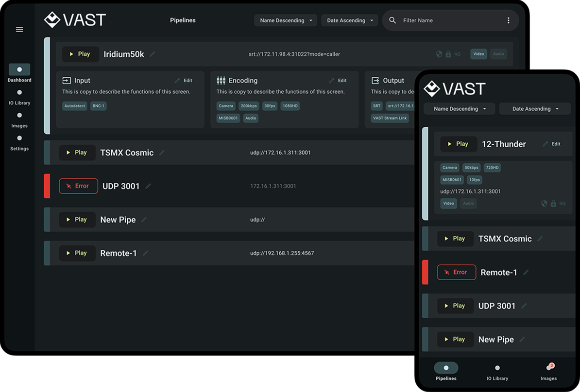Click udp://192.168.1.255:4567 address text
580x392 pixels.
pyautogui.click(x=282, y=254)
